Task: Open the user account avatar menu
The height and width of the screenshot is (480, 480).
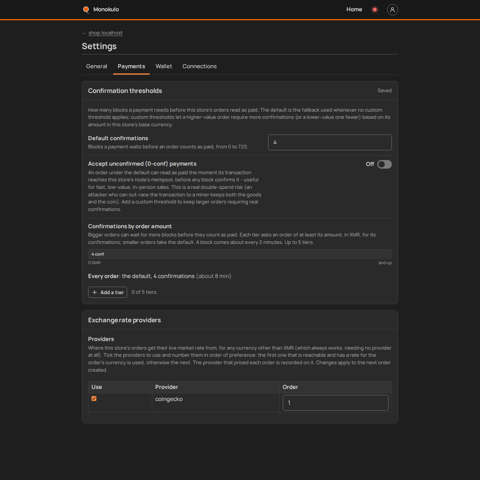Action: (x=392, y=10)
